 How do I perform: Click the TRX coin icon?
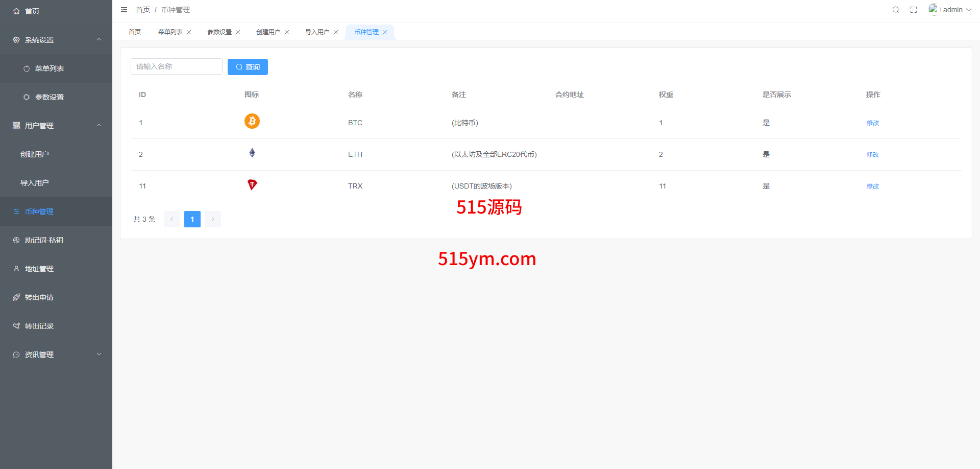pyautogui.click(x=252, y=184)
